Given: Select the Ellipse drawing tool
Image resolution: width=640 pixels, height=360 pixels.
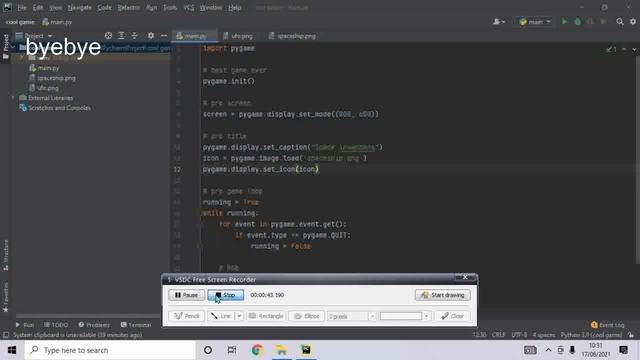Looking at the screenshot, I should click(x=307, y=316).
